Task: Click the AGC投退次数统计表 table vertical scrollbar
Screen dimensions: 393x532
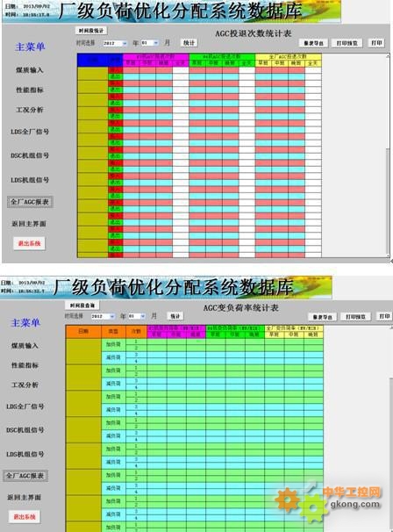Action: 388,156
